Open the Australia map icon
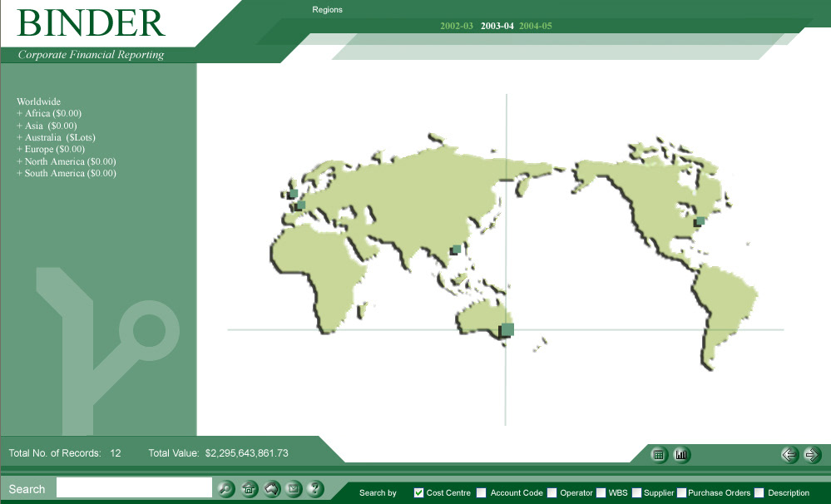The width and height of the screenshot is (831, 504). 271,489
